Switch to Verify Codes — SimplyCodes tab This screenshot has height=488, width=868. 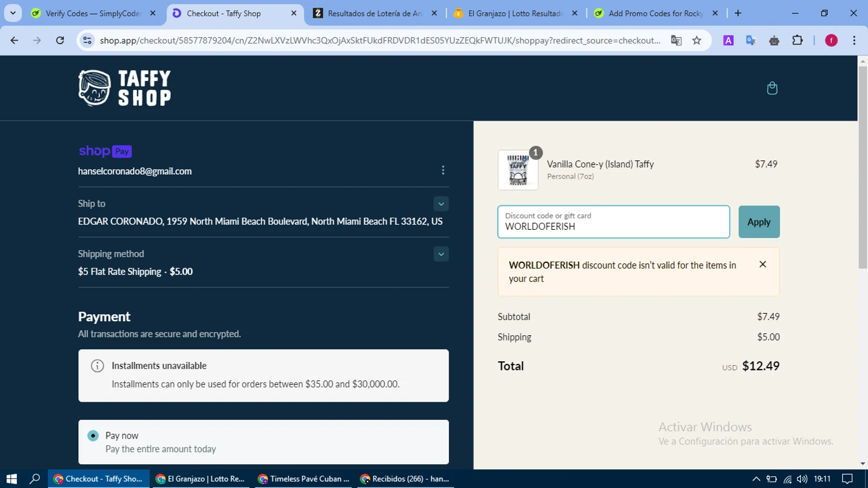point(94,13)
